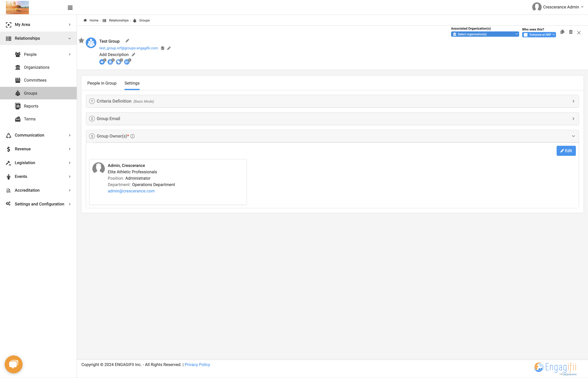Duplicate this group with copy icon
The width and height of the screenshot is (588, 378).
(x=562, y=32)
